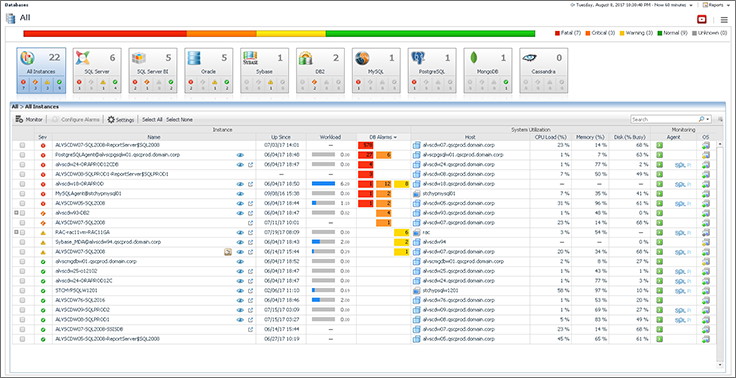Open external link icon for ALVSCDW07-SQL2008-SSISDB

[250, 330]
